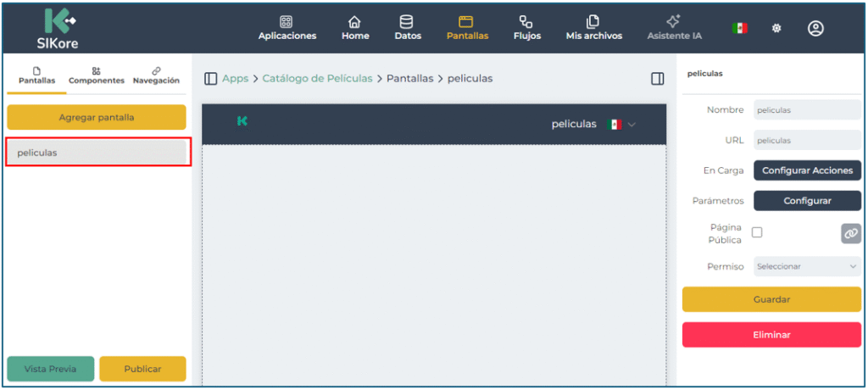Open the Aplicaciones section
Image resolution: width=868 pixels, height=390 pixels.
click(x=287, y=28)
